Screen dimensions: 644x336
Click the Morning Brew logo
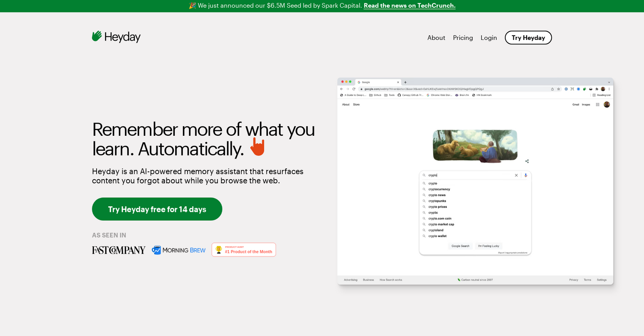coord(179,250)
